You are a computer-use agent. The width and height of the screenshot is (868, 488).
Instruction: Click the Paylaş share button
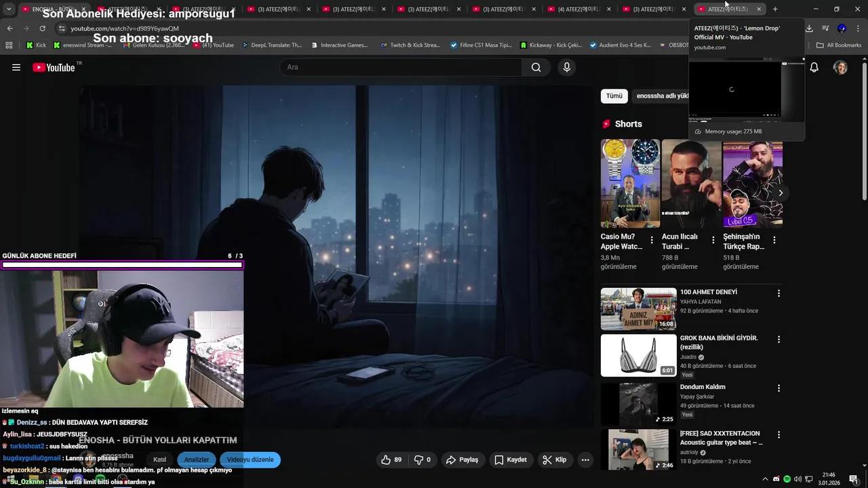click(x=462, y=460)
